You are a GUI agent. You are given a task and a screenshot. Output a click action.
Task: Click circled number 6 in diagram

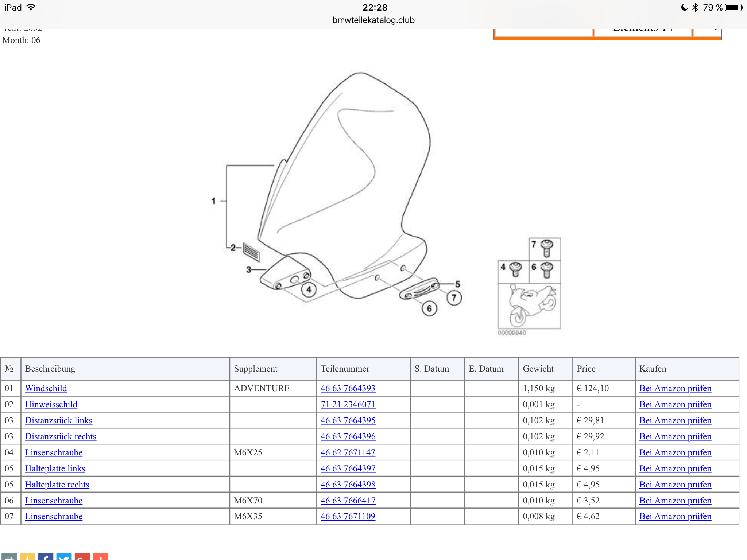[429, 309]
